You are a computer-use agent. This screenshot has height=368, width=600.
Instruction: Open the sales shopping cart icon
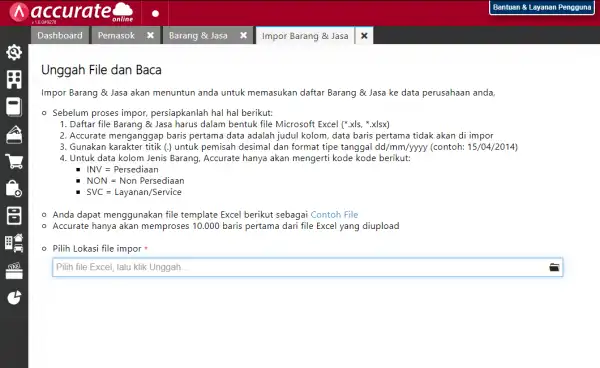pos(14,161)
